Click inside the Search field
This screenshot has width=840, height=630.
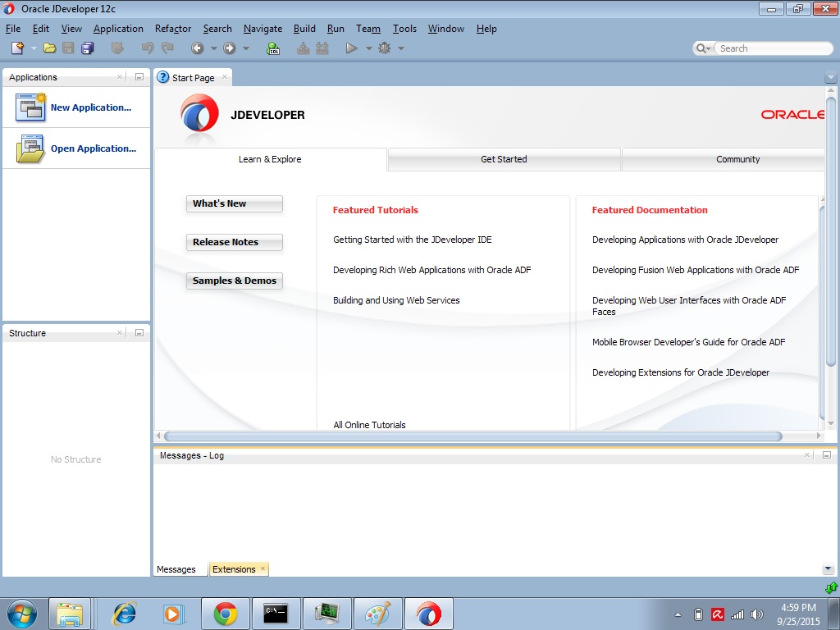coord(763,48)
